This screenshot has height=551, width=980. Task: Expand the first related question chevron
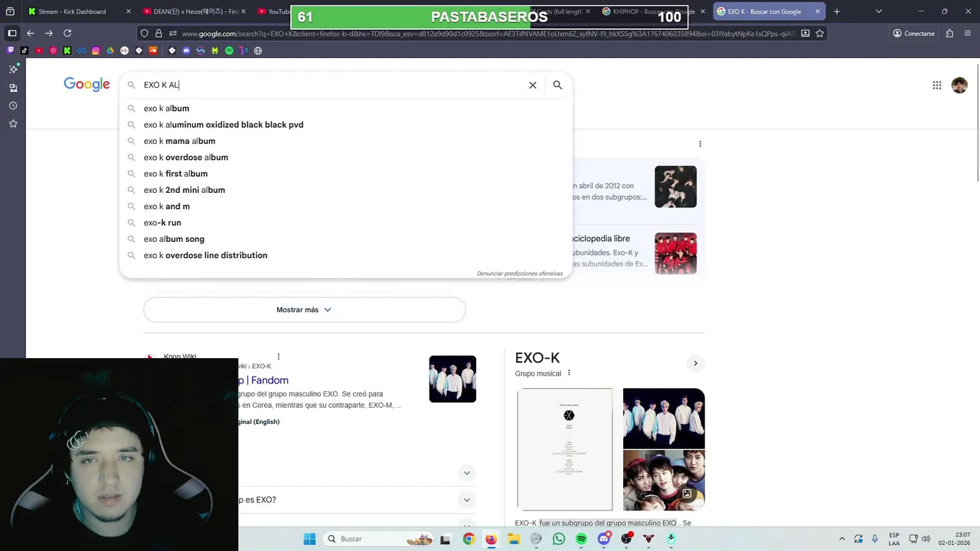point(466,473)
